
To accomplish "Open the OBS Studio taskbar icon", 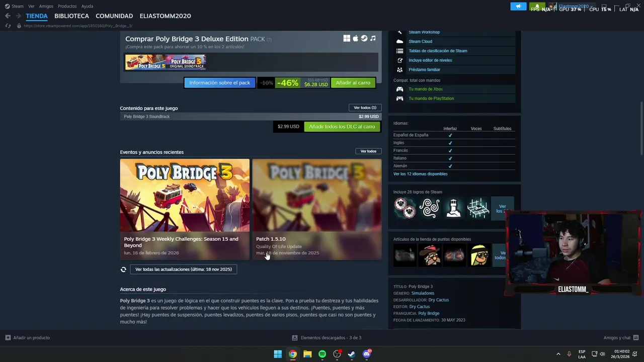I will (x=337, y=354).
